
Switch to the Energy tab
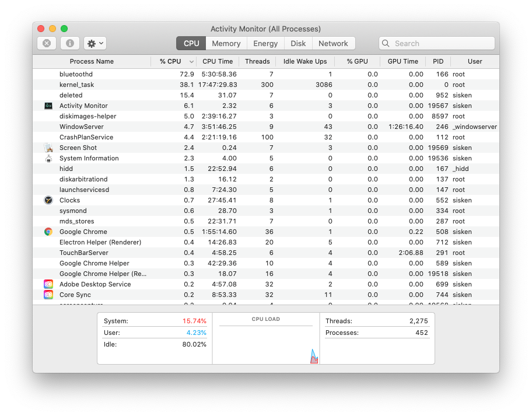point(265,43)
